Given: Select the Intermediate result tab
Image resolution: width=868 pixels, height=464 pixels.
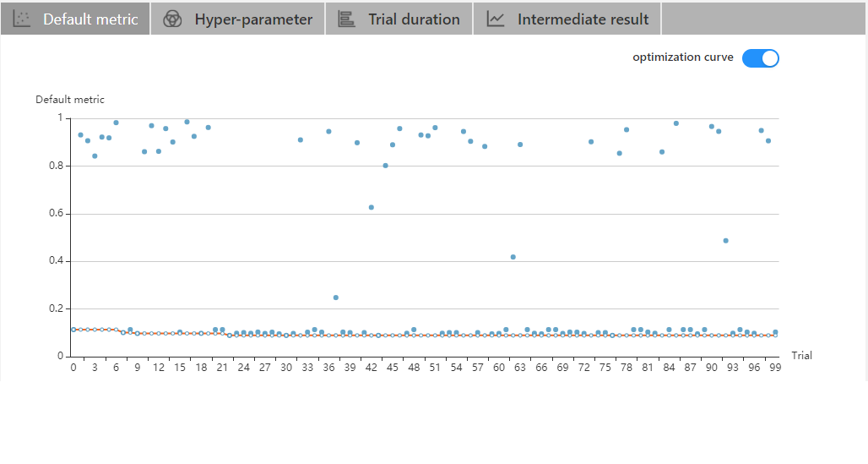Looking at the screenshot, I should 583,19.
